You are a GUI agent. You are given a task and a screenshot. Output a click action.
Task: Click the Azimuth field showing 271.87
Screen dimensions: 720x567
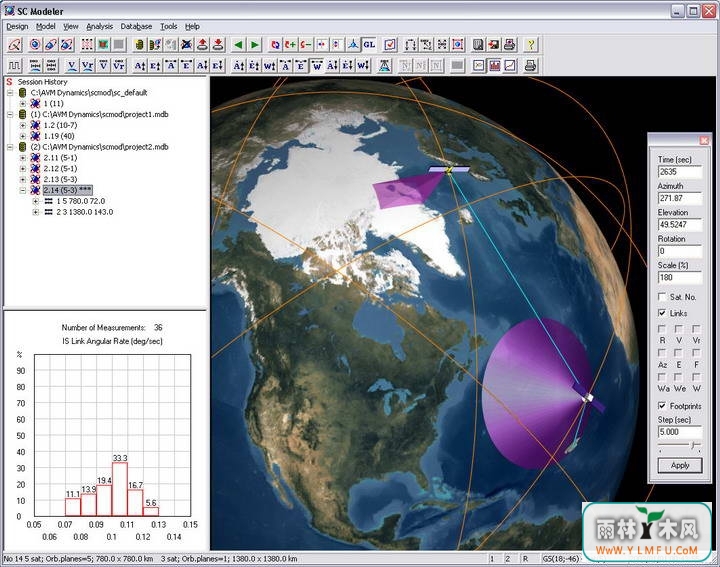point(680,198)
